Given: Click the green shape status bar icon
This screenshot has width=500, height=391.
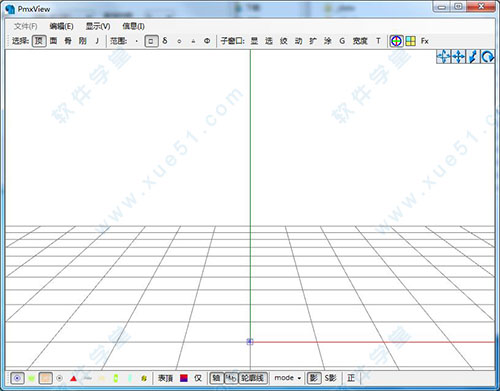Looking at the screenshot, I should [31, 378].
